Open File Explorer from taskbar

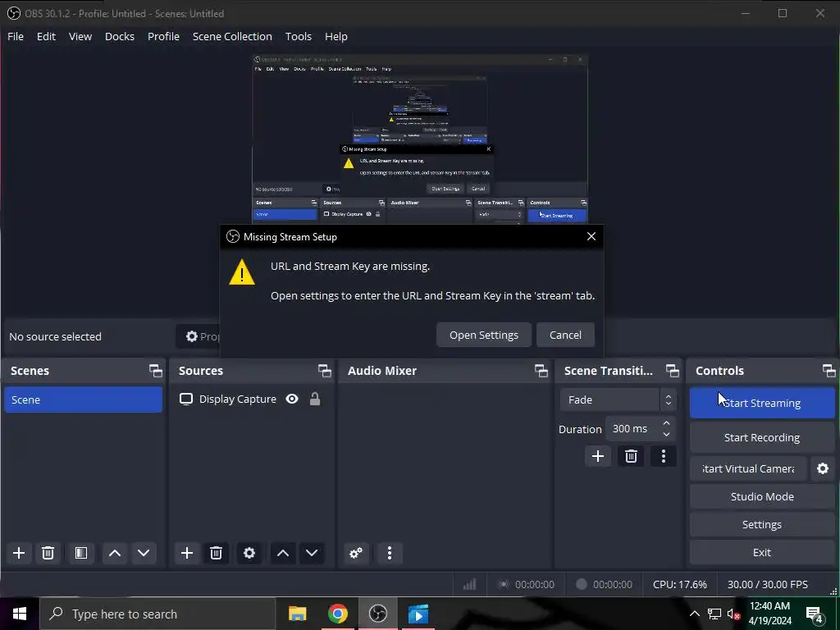point(297,614)
